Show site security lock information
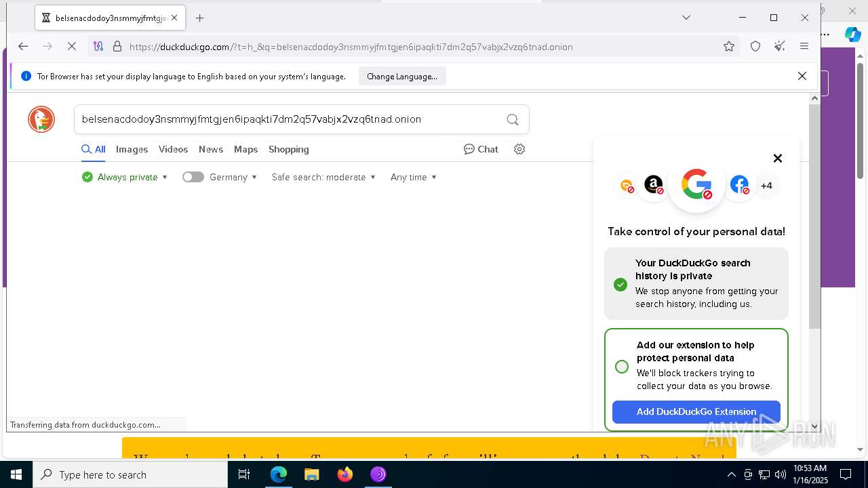The height and width of the screenshot is (488, 868). coord(117,47)
